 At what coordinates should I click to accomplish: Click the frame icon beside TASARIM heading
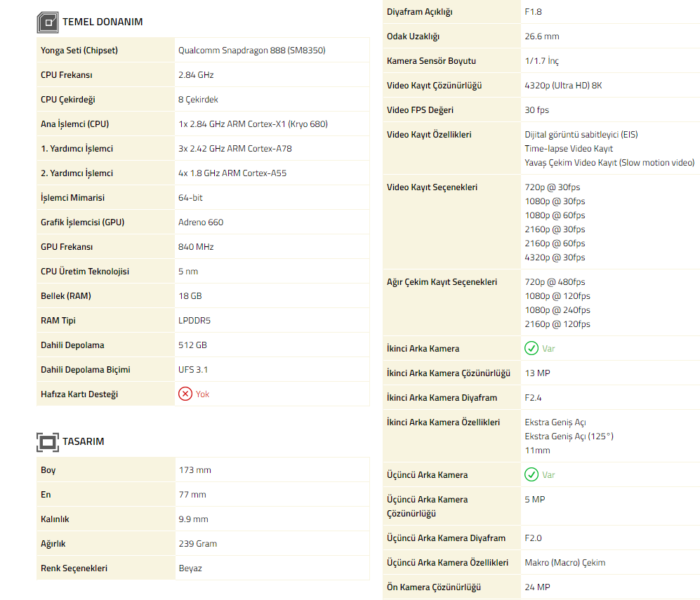coord(48,442)
